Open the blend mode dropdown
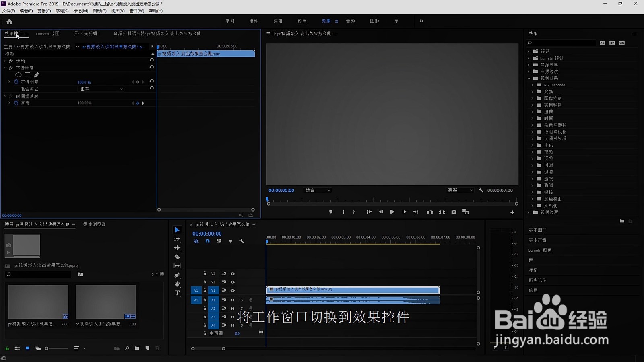Image resolution: width=644 pixels, height=362 pixels. (101, 89)
